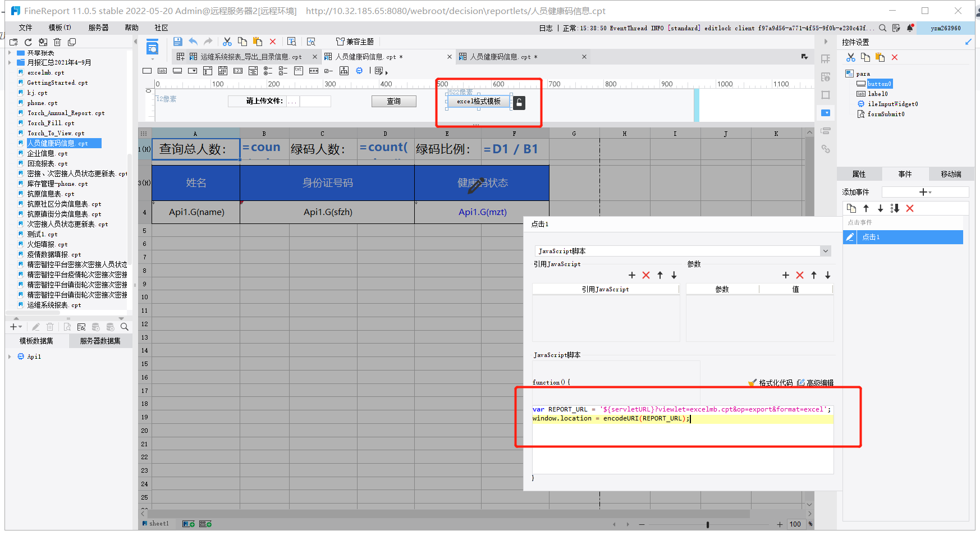The width and height of the screenshot is (980, 535).
Task: Click the undo arrow icon
Action: tap(193, 42)
